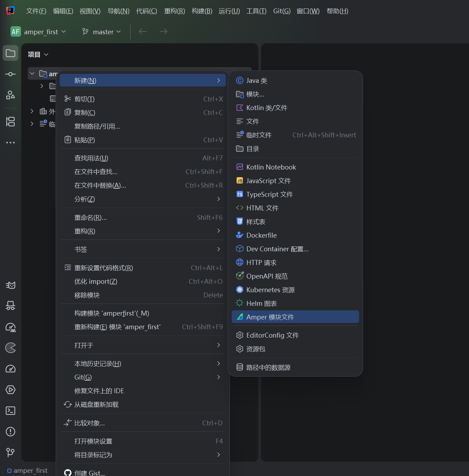
Task: Open the Git tool window icon
Action: point(10,453)
